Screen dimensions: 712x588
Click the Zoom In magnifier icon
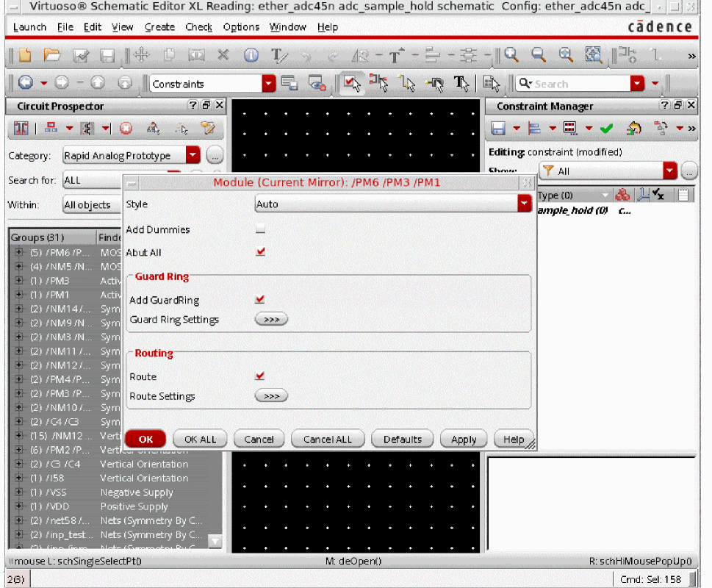coord(511,55)
